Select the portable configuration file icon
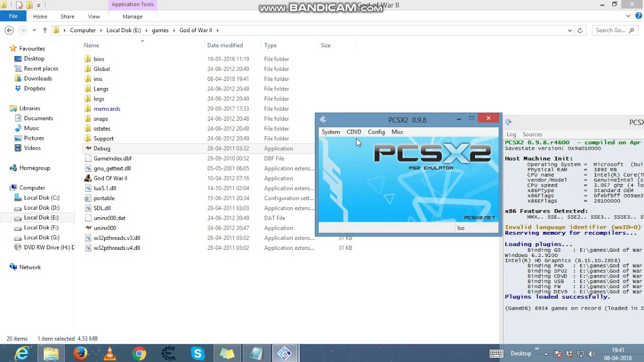644x362 pixels. coord(88,198)
